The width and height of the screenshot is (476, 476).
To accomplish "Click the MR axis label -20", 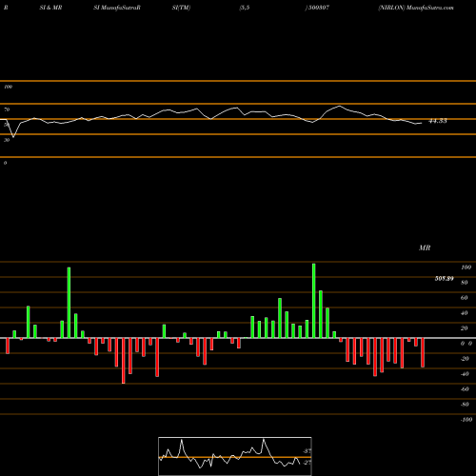I will (x=465, y=359).
